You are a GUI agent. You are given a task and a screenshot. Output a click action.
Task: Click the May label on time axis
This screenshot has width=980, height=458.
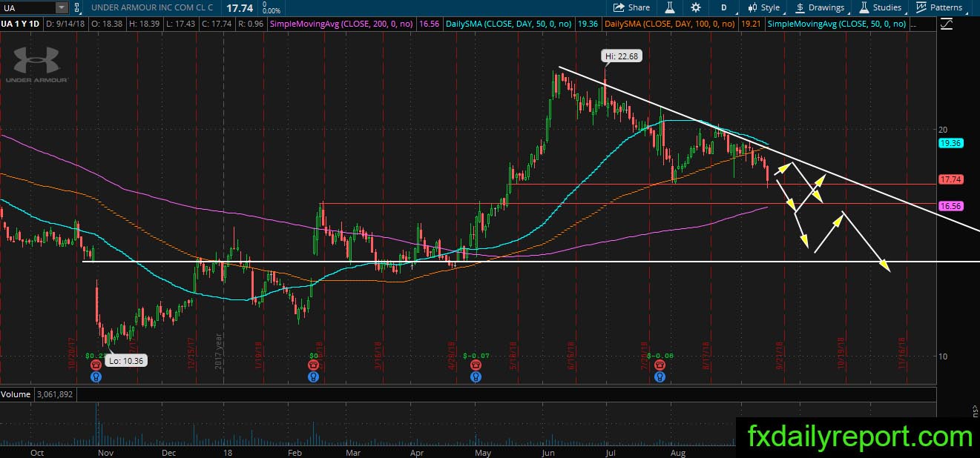(x=482, y=452)
